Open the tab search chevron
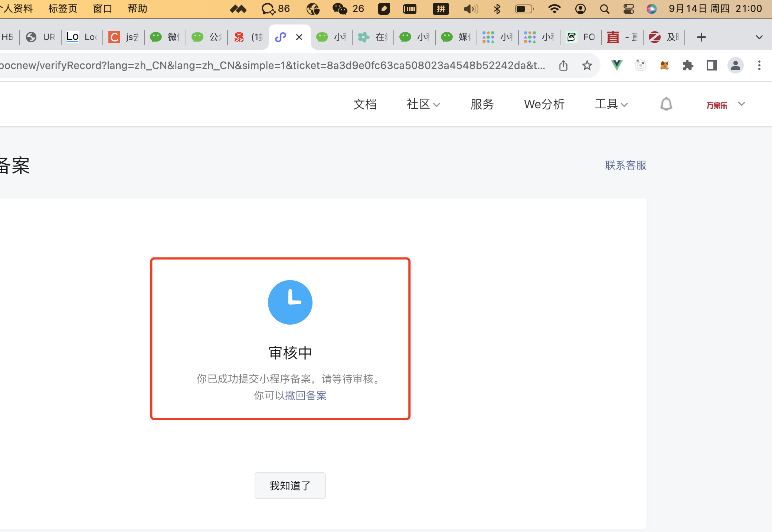Screen dimensions: 772x532 [759, 37]
